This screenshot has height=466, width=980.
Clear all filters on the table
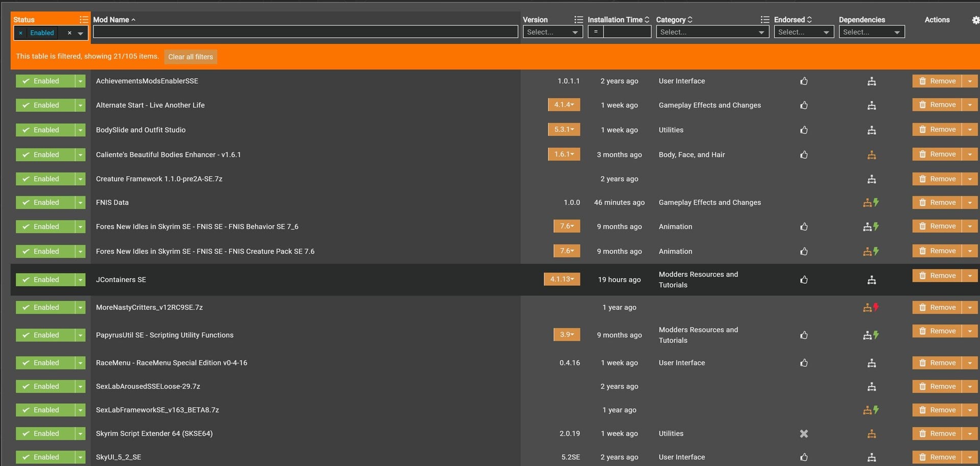coord(190,57)
